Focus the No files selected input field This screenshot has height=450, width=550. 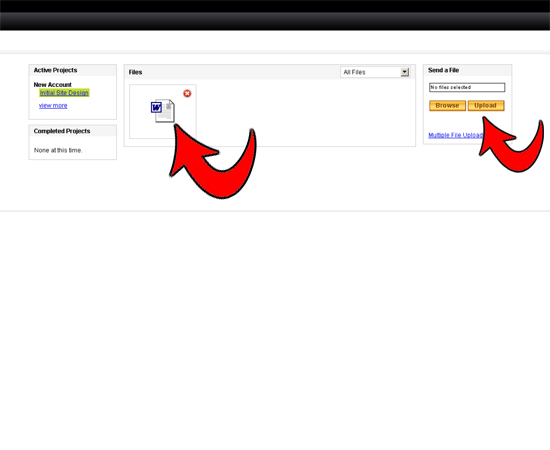point(467,87)
